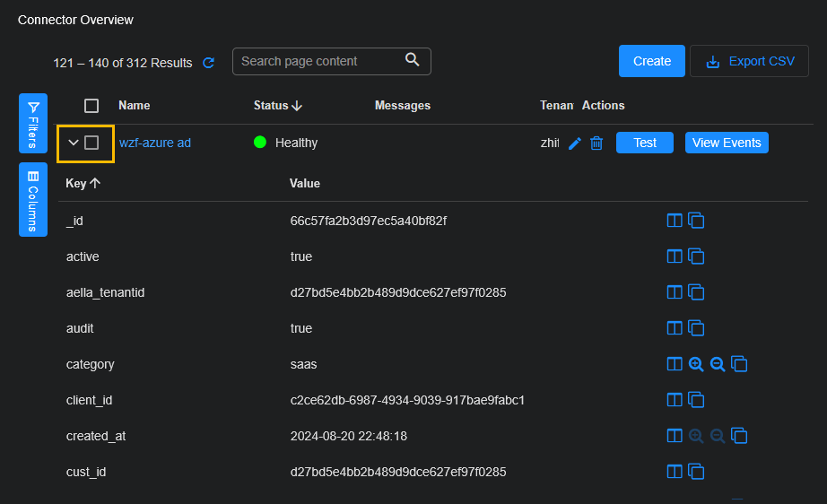
Task: Select all connectors header checkbox
Action: [91, 106]
